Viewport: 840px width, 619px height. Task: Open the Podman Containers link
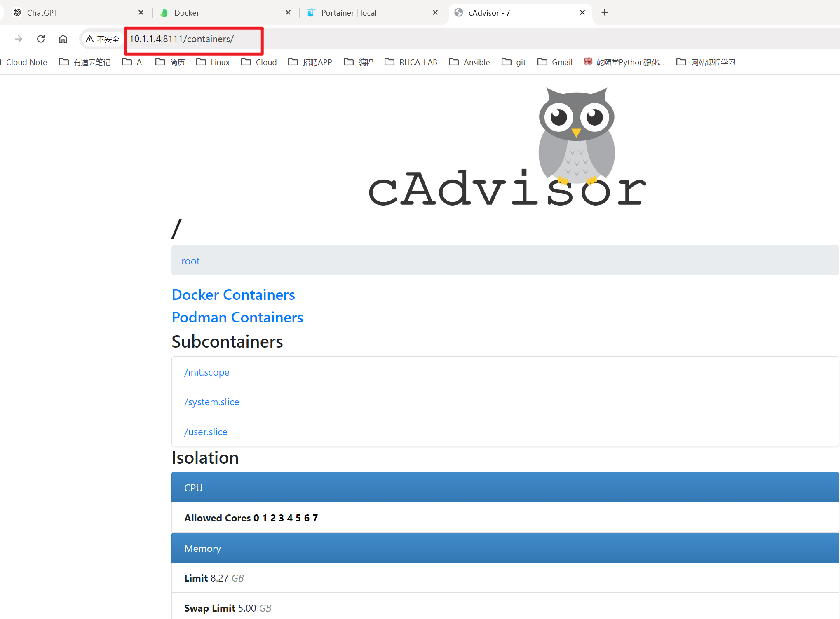tap(237, 318)
